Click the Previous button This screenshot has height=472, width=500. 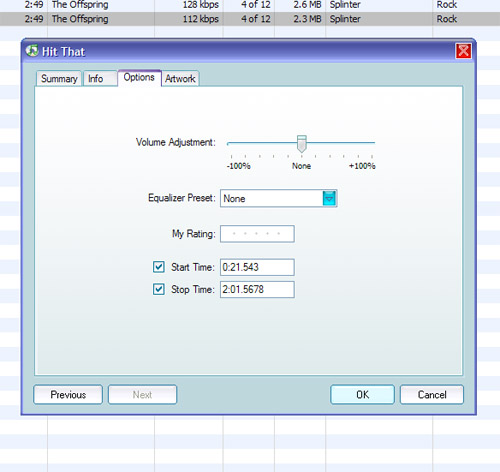[x=68, y=395]
